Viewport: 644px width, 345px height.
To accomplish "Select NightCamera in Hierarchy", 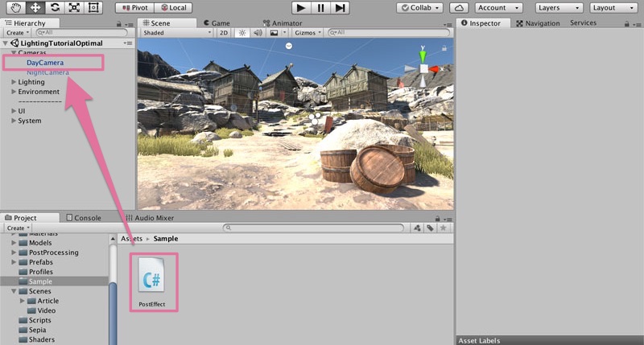I will 47,72.
